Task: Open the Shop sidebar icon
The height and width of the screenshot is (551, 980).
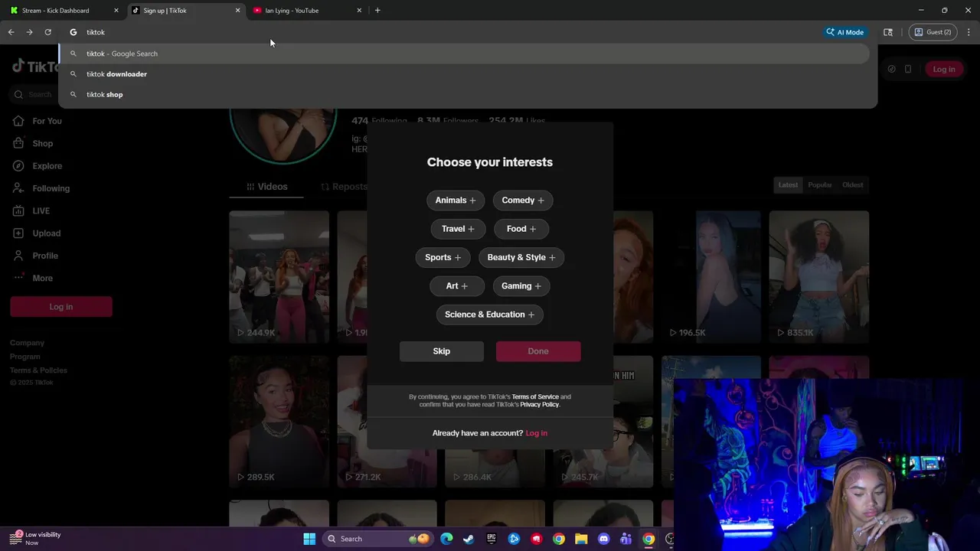Action: point(18,143)
